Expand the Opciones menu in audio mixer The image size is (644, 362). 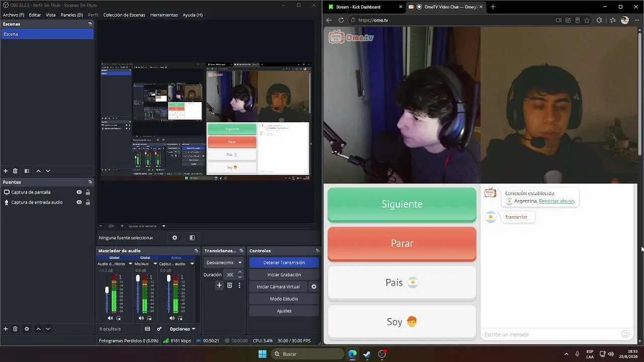(182, 329)
